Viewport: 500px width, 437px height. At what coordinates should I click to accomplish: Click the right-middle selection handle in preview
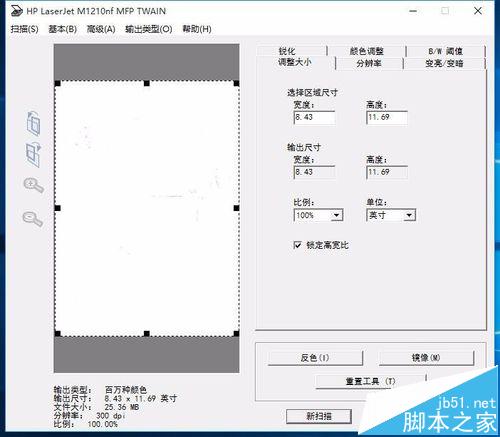pyautogui.click(x=236, y=208)
